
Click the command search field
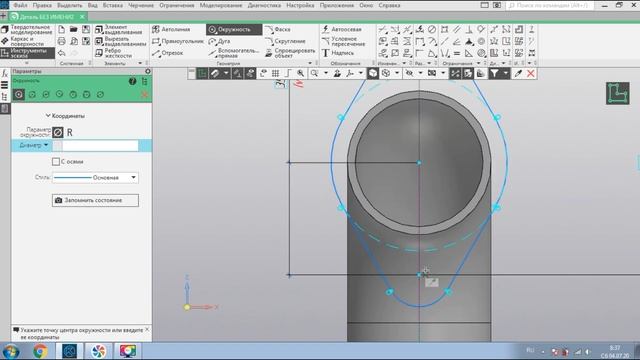(x=550, y=5)
